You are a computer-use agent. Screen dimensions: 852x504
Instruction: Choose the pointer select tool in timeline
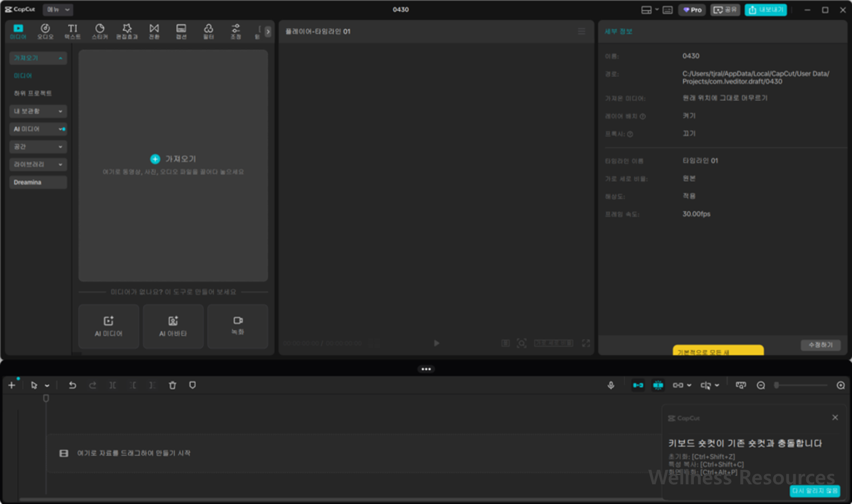[x=34, y=385]
